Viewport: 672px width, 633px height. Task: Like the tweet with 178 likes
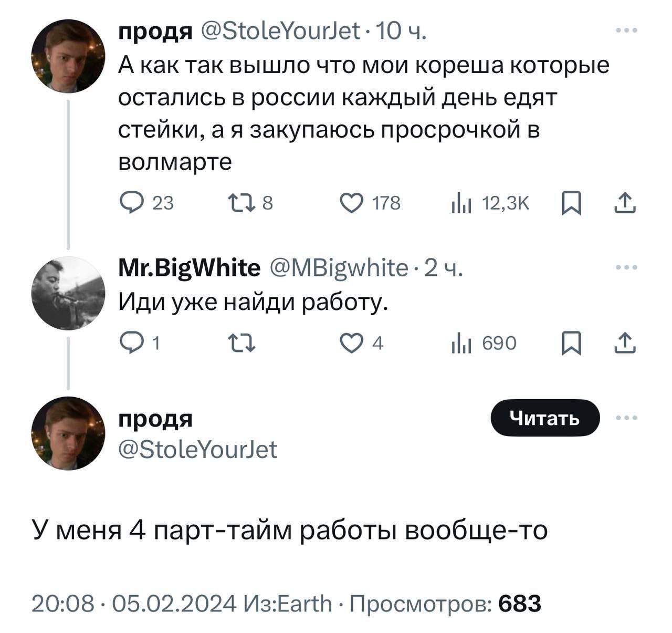click(x=351, y=203)
